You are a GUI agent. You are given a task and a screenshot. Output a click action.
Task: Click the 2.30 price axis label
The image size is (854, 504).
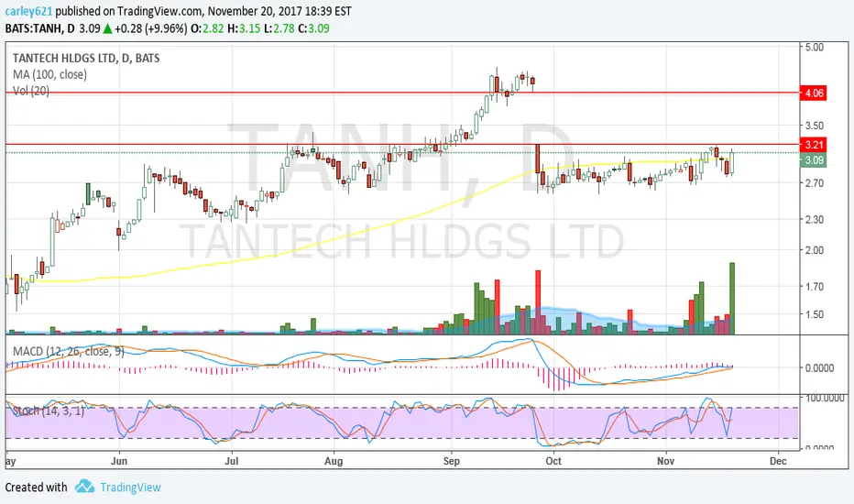click(815, 219)
